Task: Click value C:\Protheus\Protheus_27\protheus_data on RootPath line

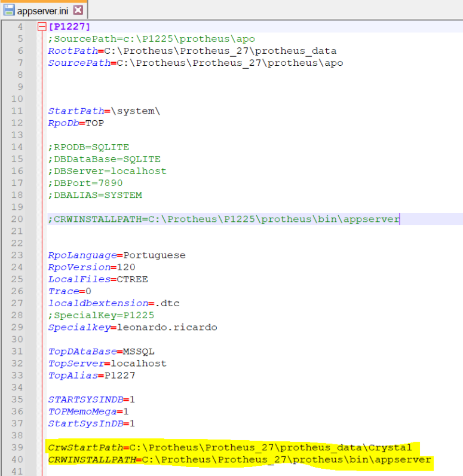Action: click(220, 51)
